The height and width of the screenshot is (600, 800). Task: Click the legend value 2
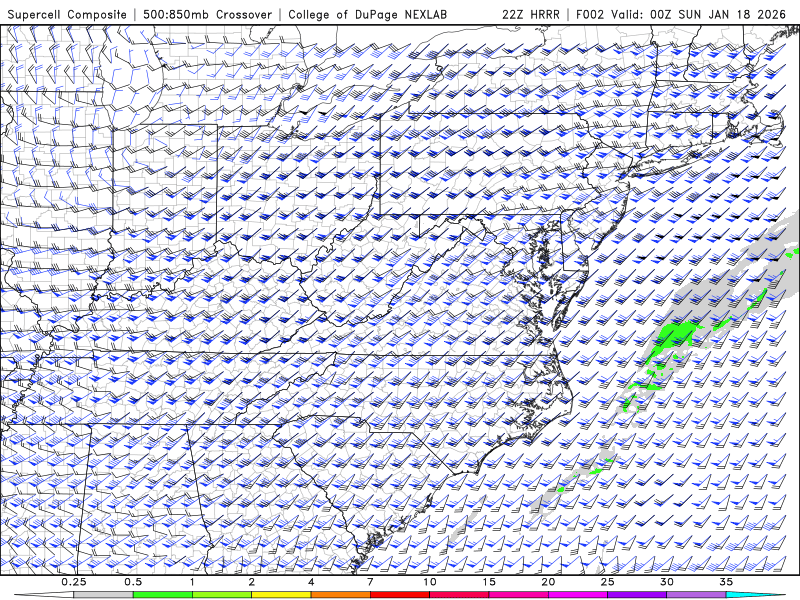[252, 582]
